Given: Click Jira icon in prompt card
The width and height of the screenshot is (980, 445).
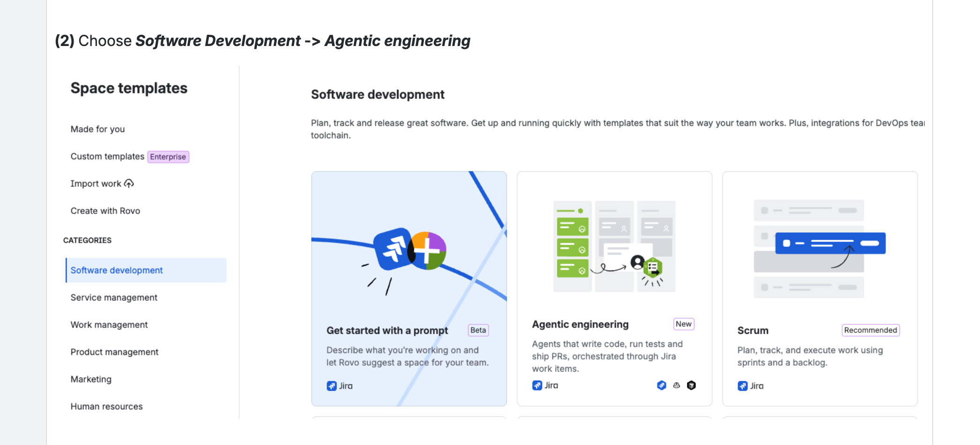Looking at the screenshot, I should 332,386.
